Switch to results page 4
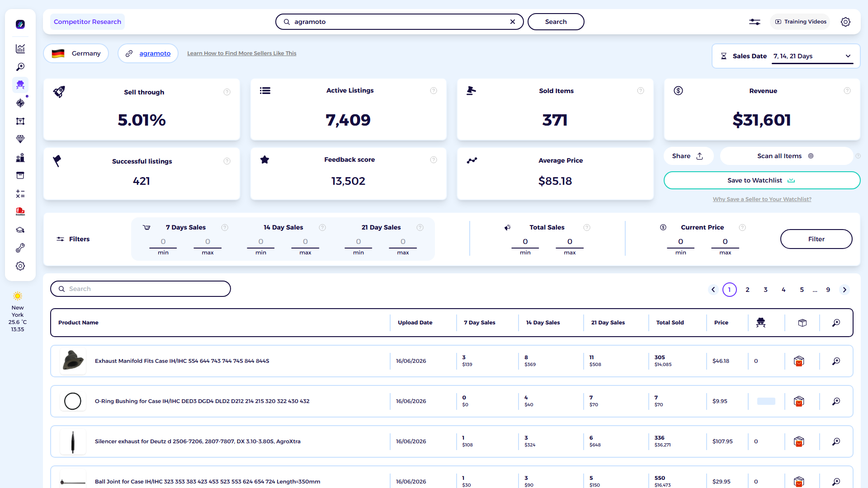868x488 pixels. coord(783,290)
